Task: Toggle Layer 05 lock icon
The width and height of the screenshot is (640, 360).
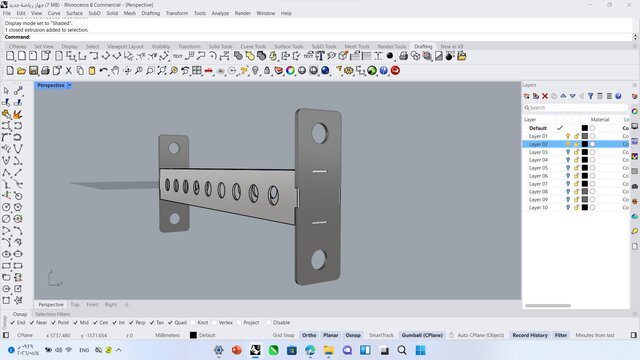Action: pos(577,168)
